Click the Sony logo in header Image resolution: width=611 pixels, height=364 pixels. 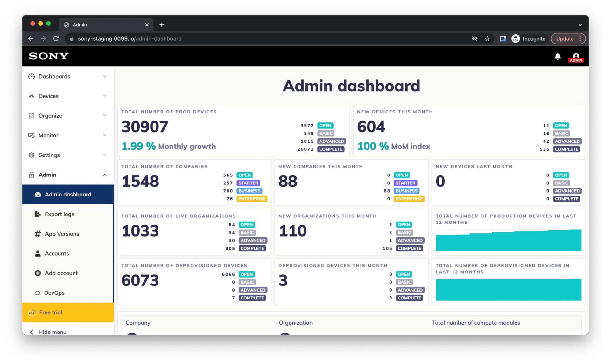click(48, 56)
